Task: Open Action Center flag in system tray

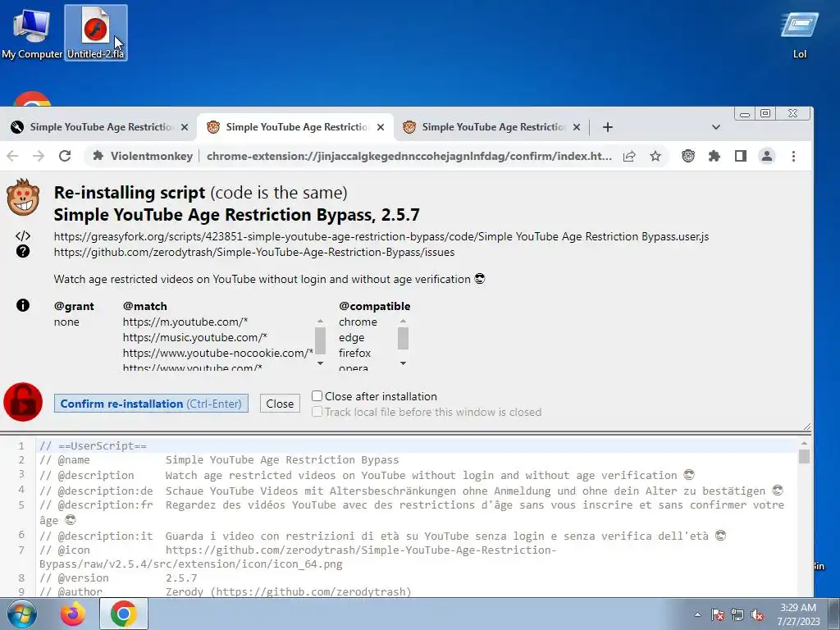Action: (718, 615)
